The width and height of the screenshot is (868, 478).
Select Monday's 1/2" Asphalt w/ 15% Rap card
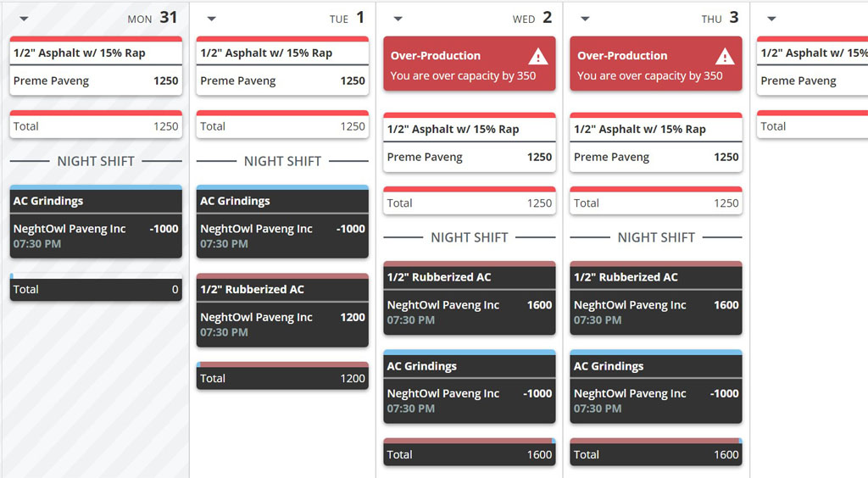tap(96, 66)
